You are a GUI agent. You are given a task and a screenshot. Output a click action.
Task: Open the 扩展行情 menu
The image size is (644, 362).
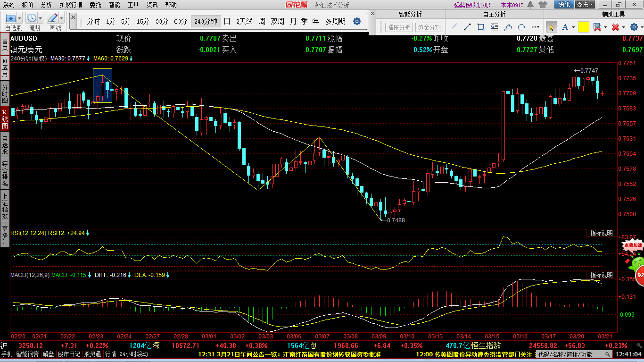click(71, 5)
